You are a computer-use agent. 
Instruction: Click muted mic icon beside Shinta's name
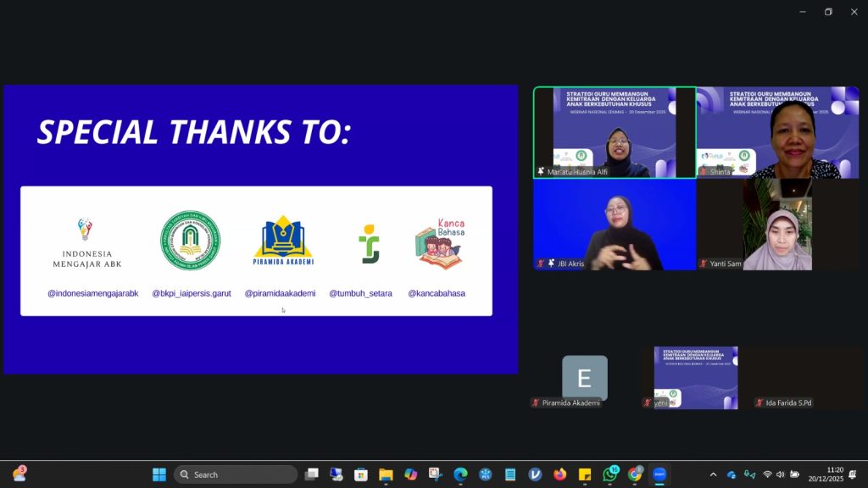click(704, 172)
